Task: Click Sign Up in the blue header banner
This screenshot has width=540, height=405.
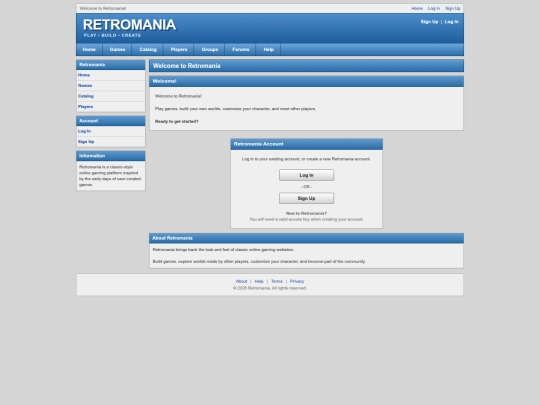Action: pos(429,22)
